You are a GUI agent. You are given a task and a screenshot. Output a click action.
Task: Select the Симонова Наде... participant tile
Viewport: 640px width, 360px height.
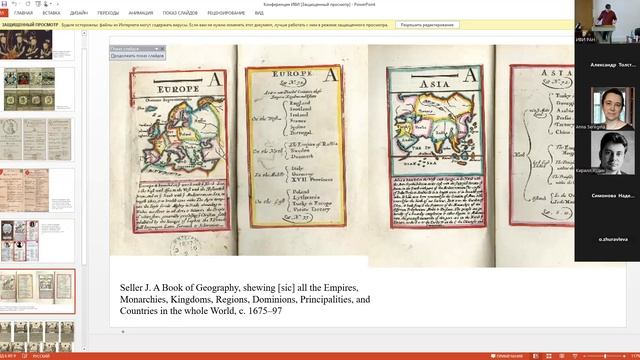pyautogui.click(x=607, y=196)
